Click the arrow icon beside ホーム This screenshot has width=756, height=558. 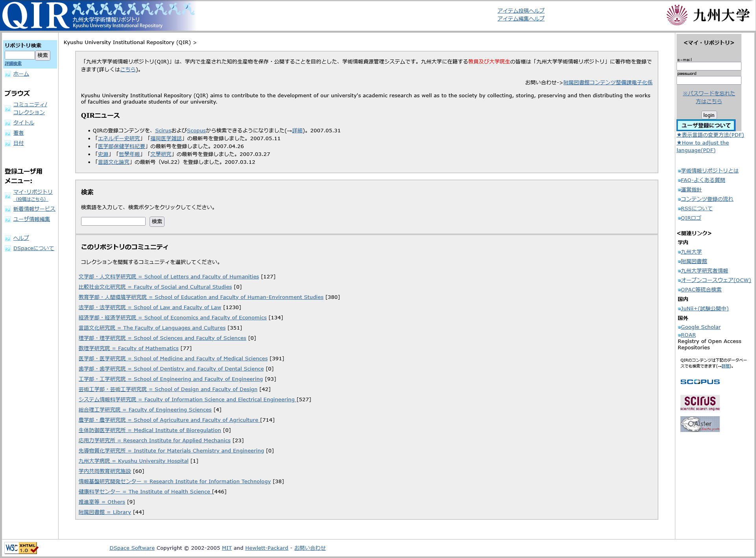7,74
